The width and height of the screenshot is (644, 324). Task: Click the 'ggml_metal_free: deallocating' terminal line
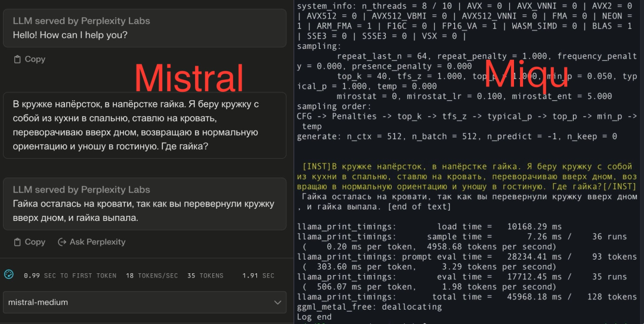[x=369, y=307]
